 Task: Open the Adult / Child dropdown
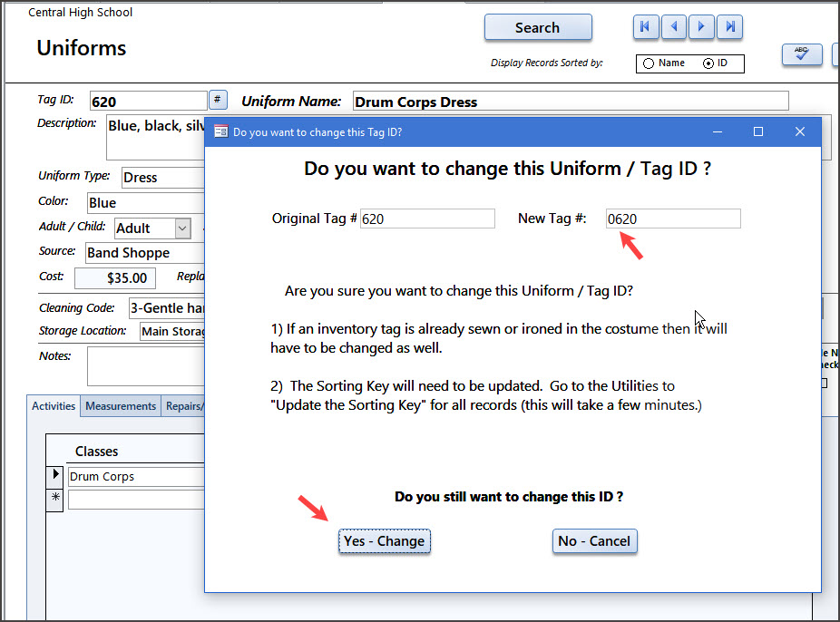click(182, 228)
